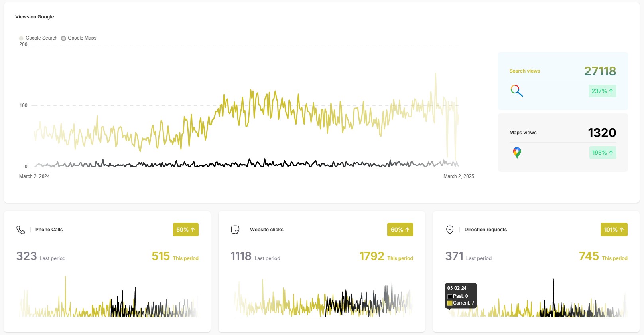The width and height of the screenshot is (644, 335).
Task: Click the 101% direction requests badge
Action: click(614, 230)
